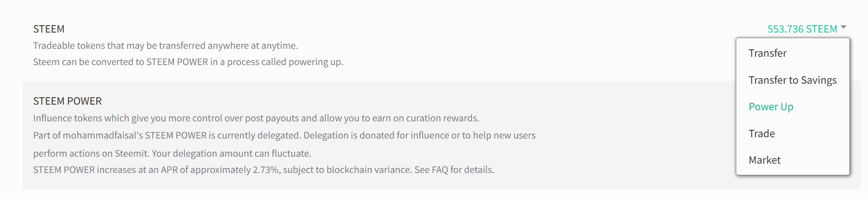Click the 'STEEM POWER increases at an APR' sentence
The width and height of the screenshot is (868, 199).
263,170
